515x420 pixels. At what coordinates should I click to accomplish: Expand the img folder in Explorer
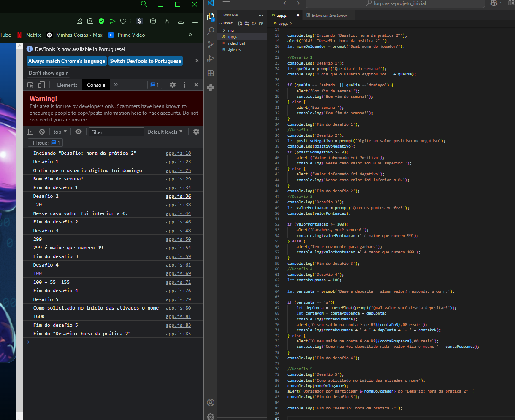243,30
